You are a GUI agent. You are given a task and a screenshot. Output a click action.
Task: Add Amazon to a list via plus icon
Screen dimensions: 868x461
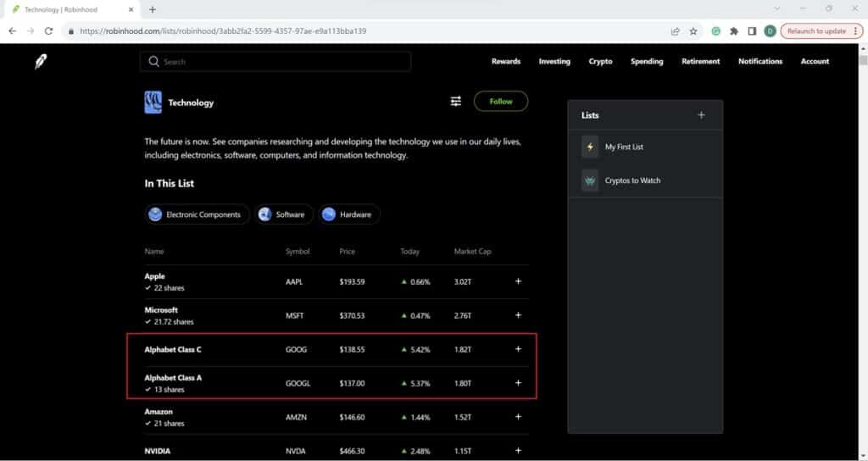pyautogui.click(x=518, y=417)
